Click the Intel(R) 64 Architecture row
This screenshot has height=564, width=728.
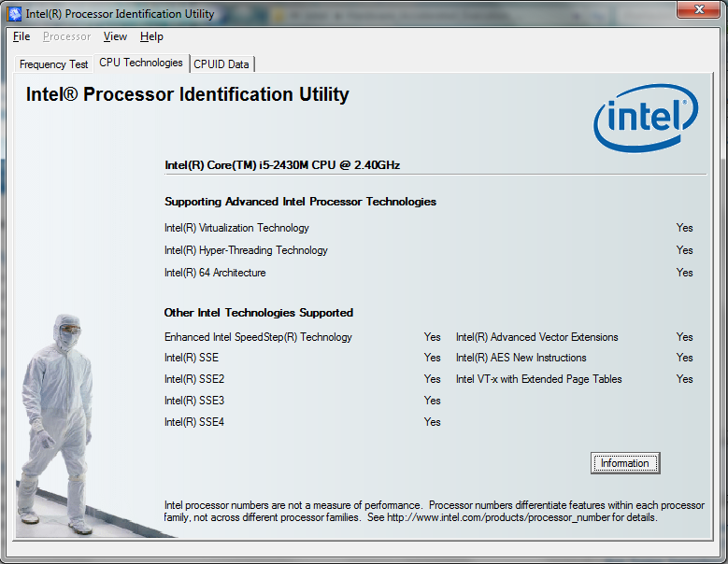click(429, 273)
